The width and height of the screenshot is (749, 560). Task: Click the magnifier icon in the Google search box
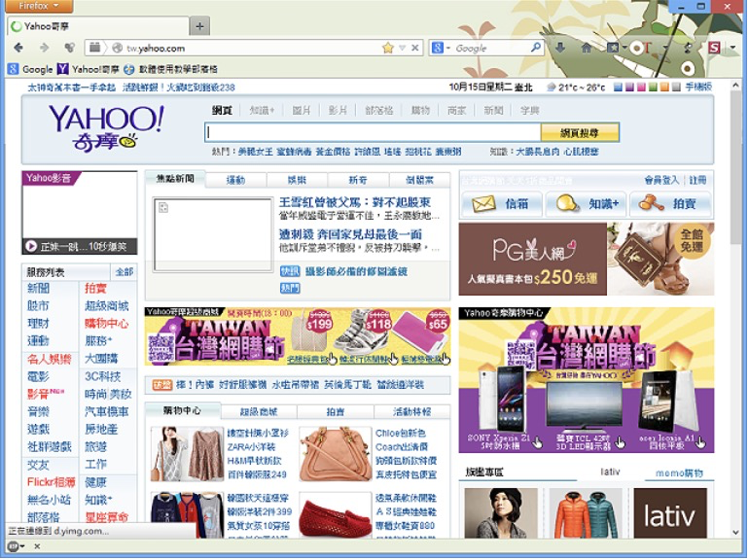[535, 48]
